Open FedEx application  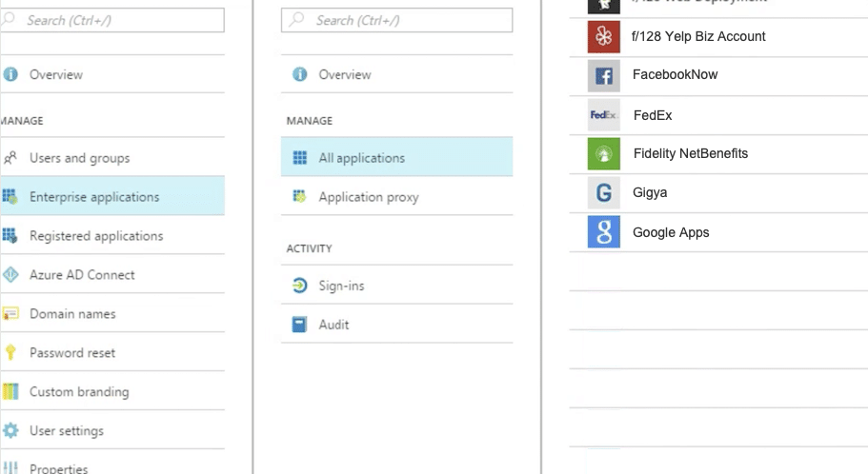pyautogui.click(x=718, y=115)
